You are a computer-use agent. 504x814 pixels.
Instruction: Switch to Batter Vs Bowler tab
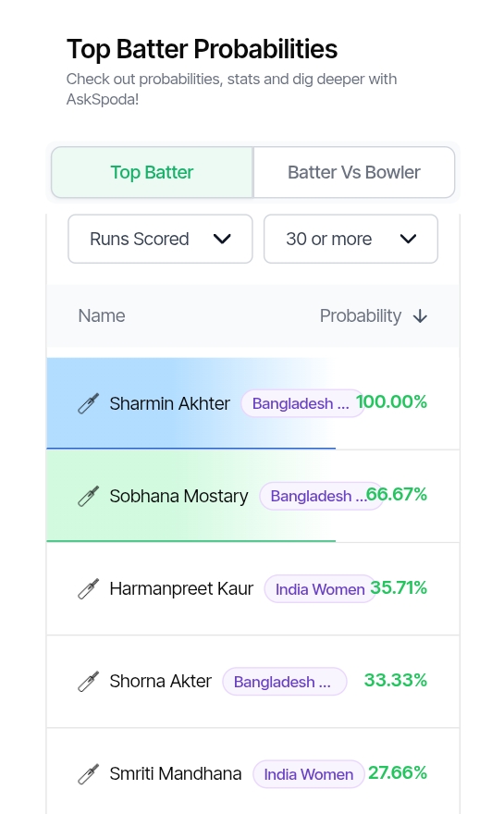[x=354, y=172]
